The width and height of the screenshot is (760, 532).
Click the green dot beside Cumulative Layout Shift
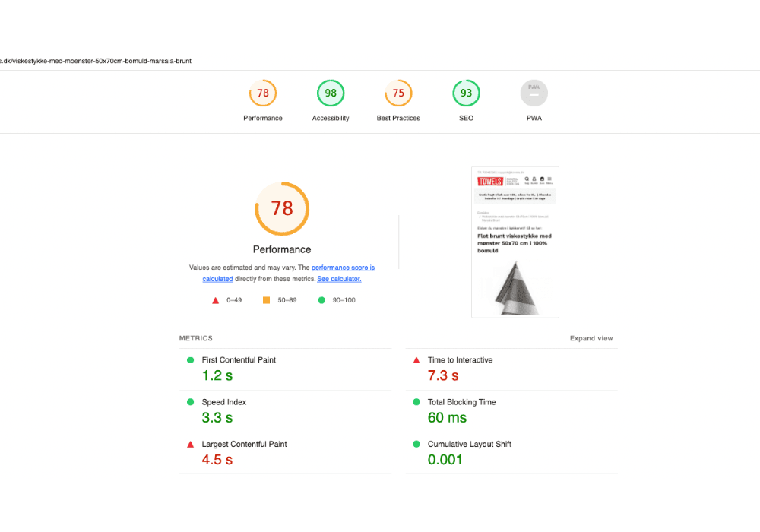point(416,444)
